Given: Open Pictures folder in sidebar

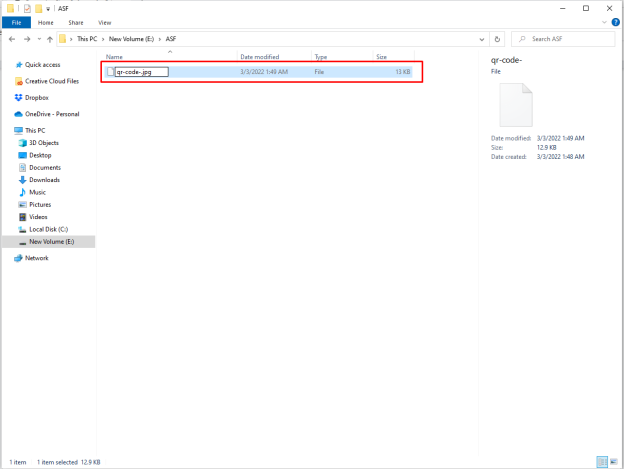Looking at the screenshot, I should [40, 204].
